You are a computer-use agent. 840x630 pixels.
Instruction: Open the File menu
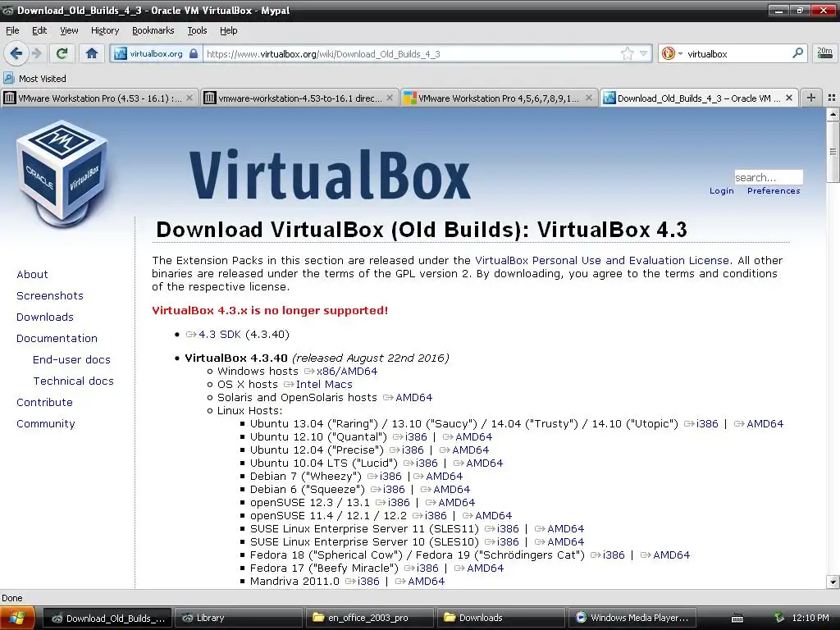[x=12, y=30]
